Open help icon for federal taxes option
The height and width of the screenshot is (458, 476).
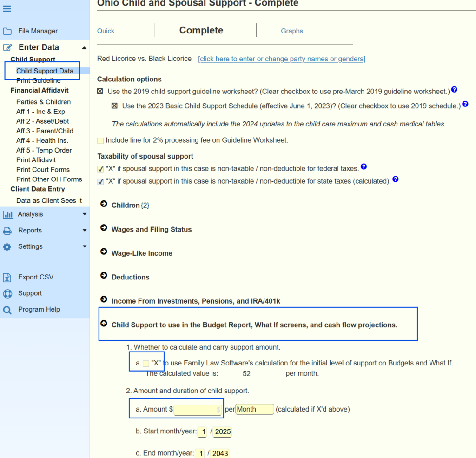coord(364,167)
